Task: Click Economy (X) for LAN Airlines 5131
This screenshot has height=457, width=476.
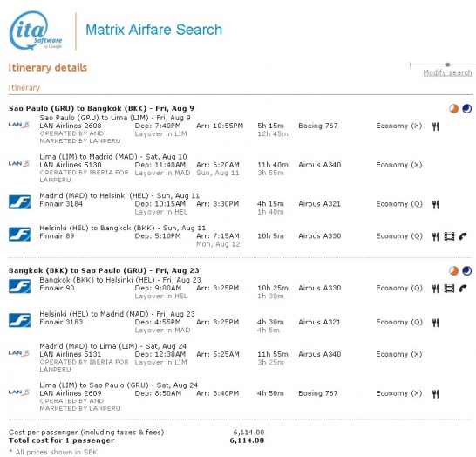Action: (x=399, y=354)
